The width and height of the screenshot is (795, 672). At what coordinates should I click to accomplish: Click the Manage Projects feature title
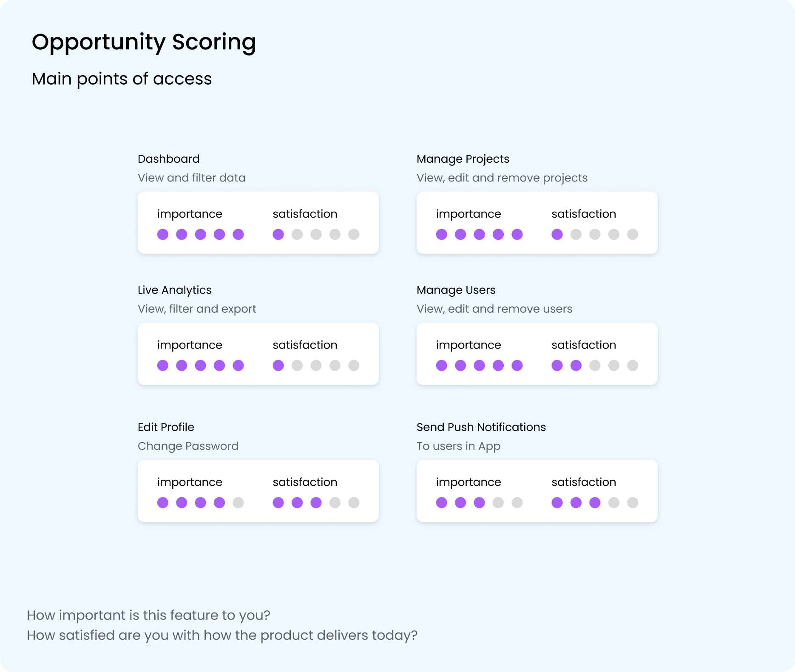[x=463, y=159]
